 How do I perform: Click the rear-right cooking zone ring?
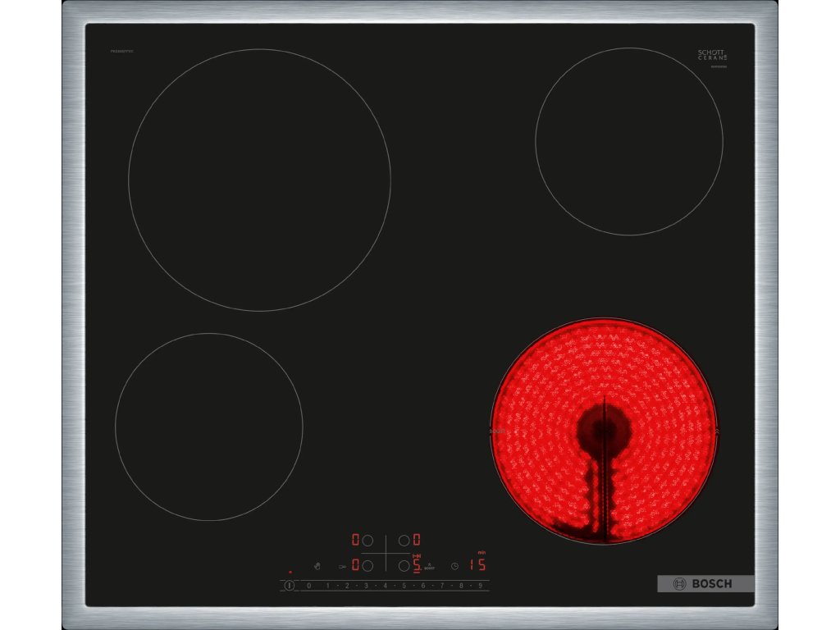point(629,141)
